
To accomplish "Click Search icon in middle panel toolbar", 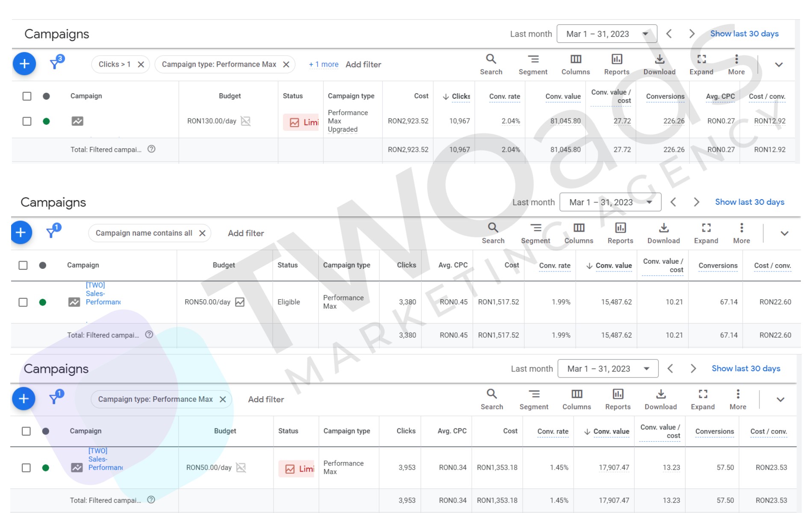I will pos(493,233).
